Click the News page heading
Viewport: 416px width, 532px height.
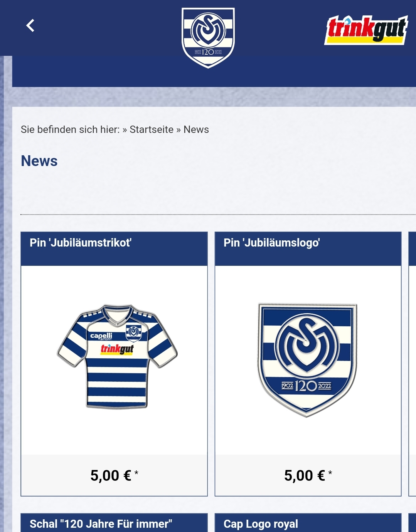39,161
